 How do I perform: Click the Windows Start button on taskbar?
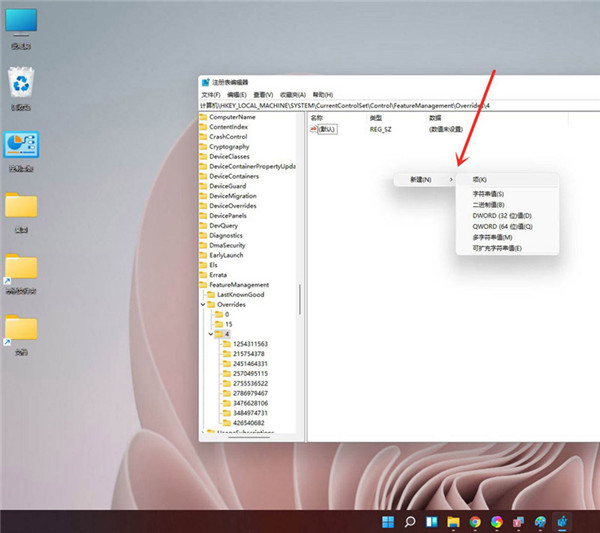coord(386,521)
